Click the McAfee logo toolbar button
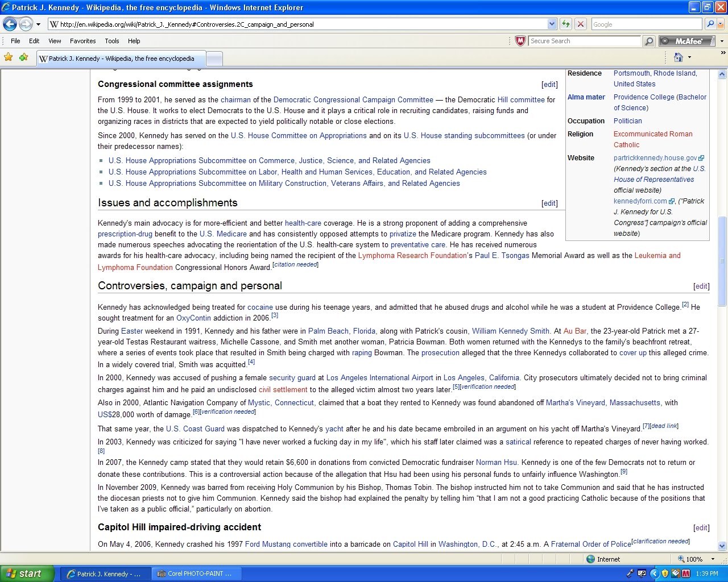This screenshot has width=728, height=582. tap(687, 41)
